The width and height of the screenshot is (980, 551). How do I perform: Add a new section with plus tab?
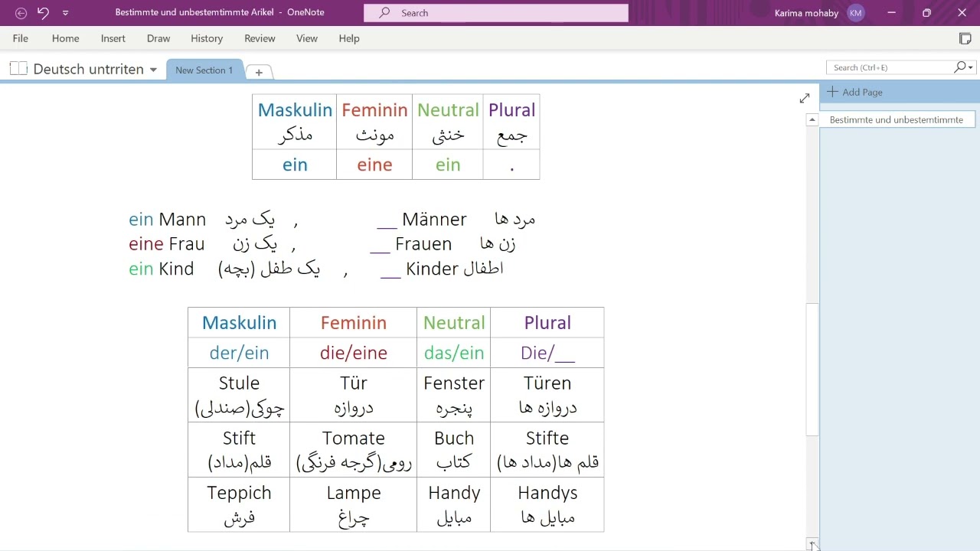tap(259, 72)
